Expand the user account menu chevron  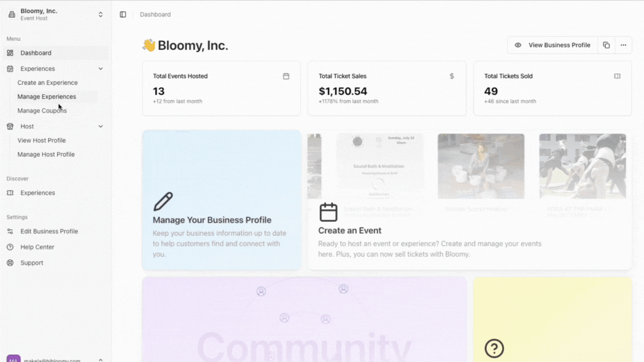tap(101, 360)
